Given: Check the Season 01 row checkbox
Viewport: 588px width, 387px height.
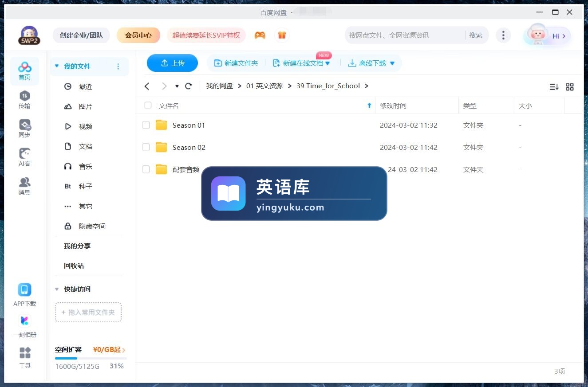Looking at the screenshot, I should pyautogui.click(x=146, y=125).
